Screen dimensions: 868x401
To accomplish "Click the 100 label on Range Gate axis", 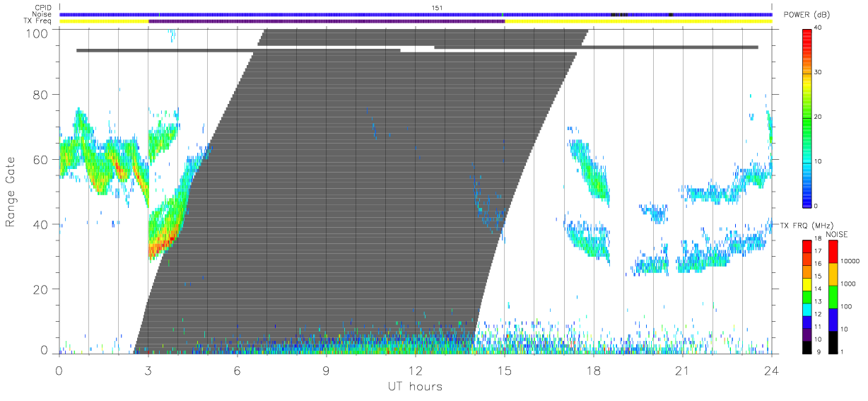I will (x=39, y=33).
